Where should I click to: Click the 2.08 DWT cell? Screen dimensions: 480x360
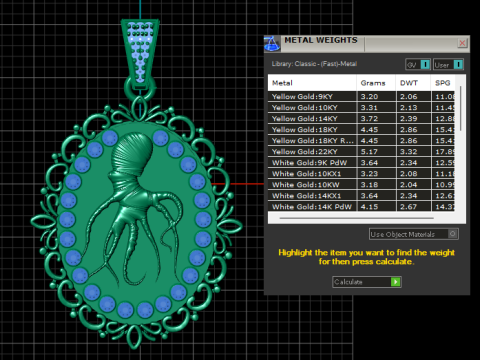click(x=414, y=174)
